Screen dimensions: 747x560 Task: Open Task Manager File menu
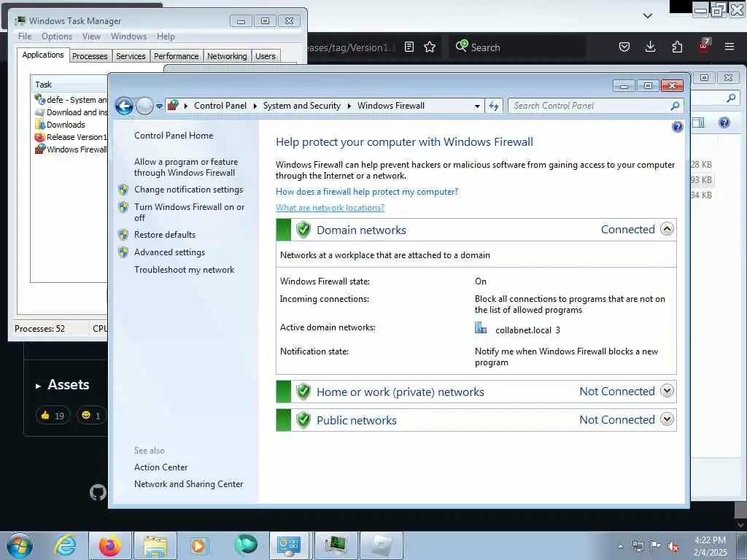(x=25, y=36)
